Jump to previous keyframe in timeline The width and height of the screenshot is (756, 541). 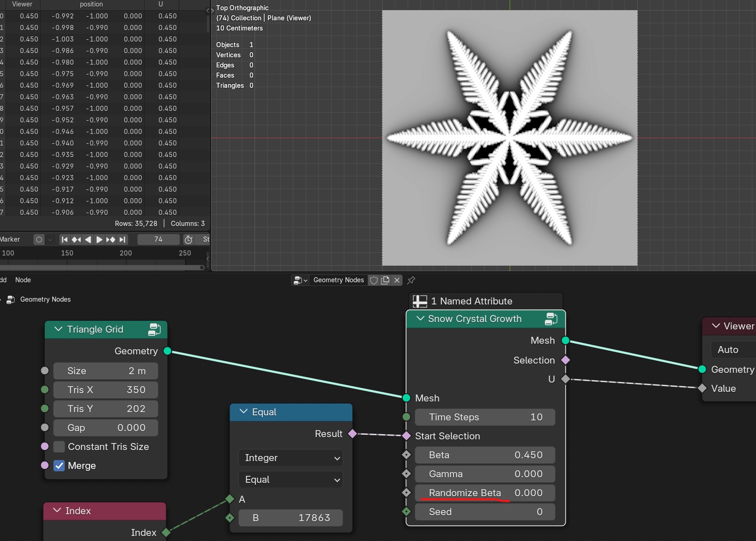tap(76, 239)
